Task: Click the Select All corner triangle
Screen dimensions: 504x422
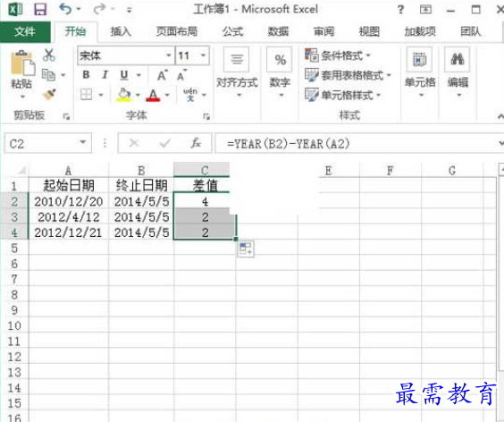Action: click(21, 170)
